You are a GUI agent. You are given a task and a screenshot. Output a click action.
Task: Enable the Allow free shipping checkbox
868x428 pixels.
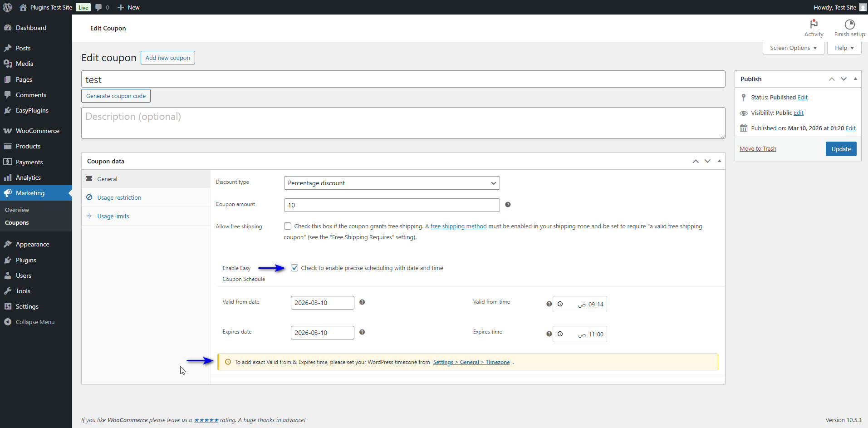point(288,226)
